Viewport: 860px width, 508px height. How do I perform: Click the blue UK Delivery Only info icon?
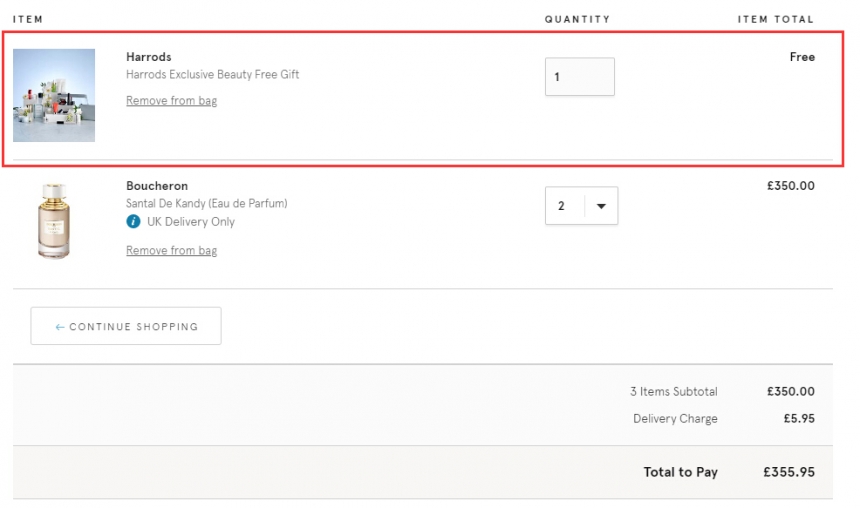click(133, 222)
